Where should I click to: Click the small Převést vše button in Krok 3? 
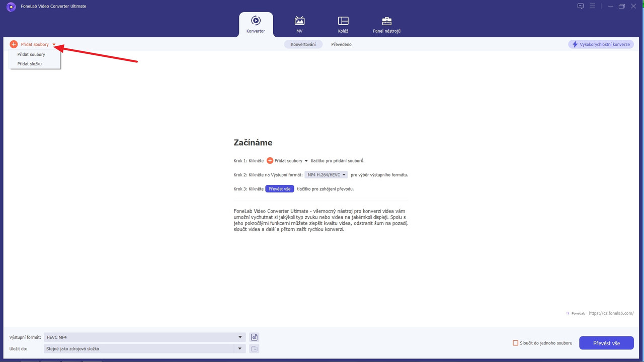tap(280, 189)
